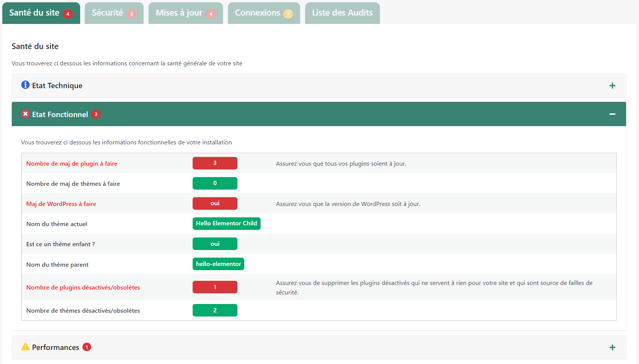Click the red 3 plugin updates badge
This screenshot has height=364, width=639.
[x=215, y=163]
